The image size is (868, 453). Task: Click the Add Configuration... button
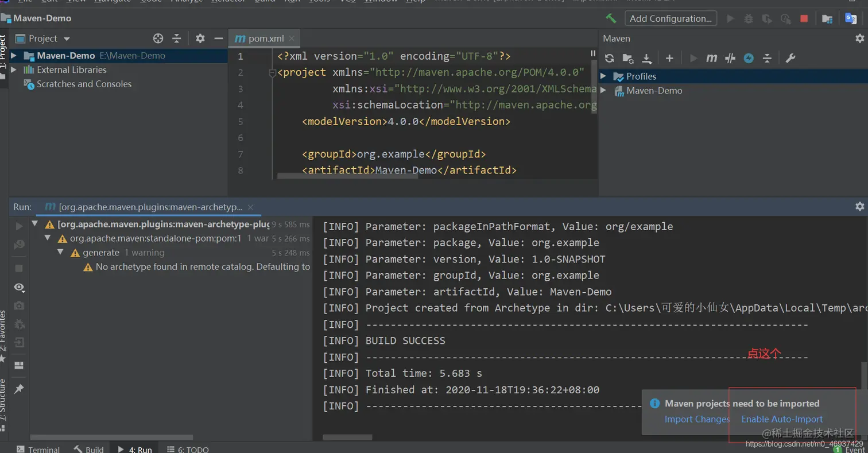671,18
